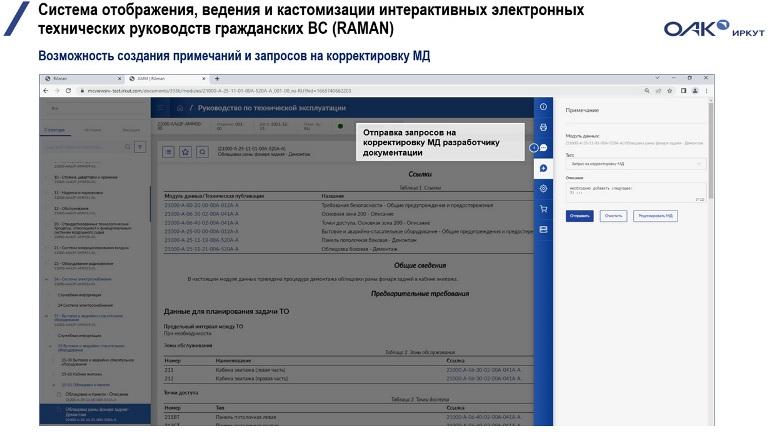Click the printer icon in blue sidebar

point(543,127)
